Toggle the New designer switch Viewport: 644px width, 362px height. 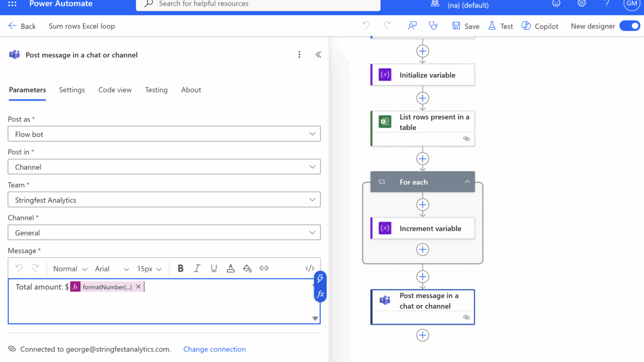coord(629,26)
